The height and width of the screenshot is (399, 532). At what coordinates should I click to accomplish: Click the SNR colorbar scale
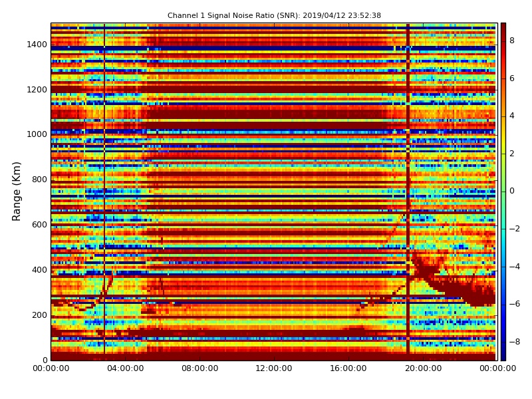[503, 192]
